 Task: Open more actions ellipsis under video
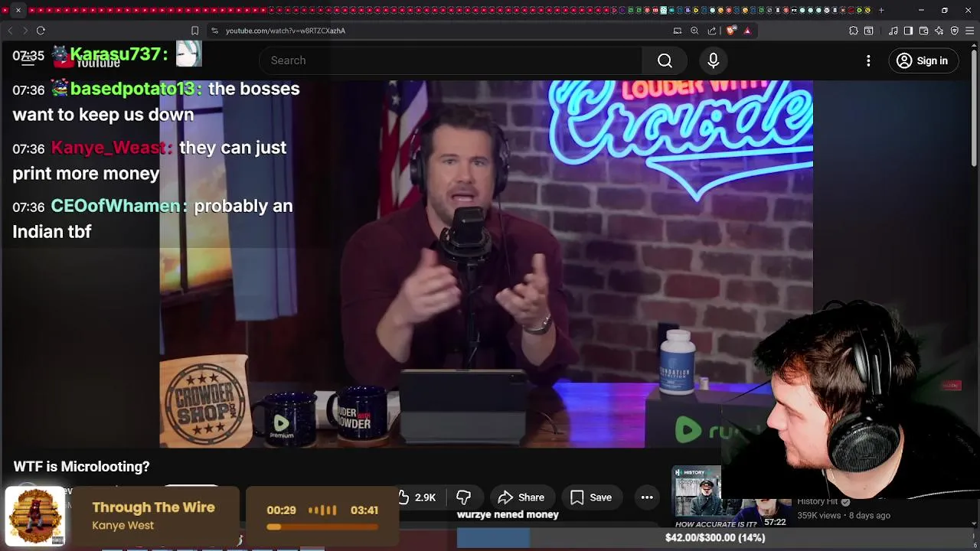point(647,497)
